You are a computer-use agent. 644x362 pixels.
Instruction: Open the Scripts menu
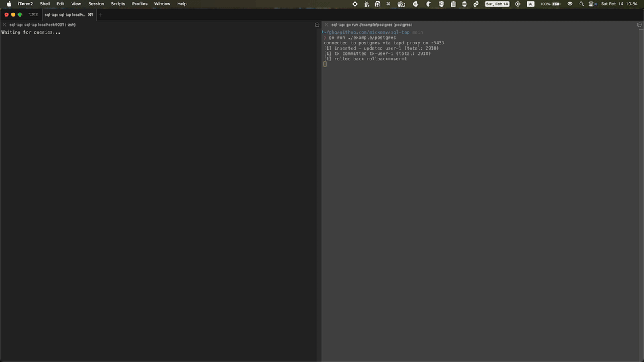pos(118,4)
